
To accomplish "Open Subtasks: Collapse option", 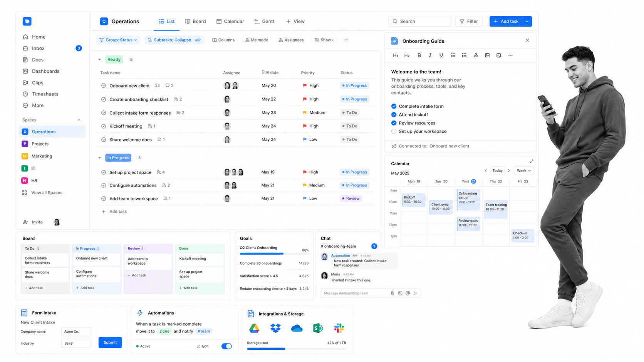I will [x=174, y=40].
